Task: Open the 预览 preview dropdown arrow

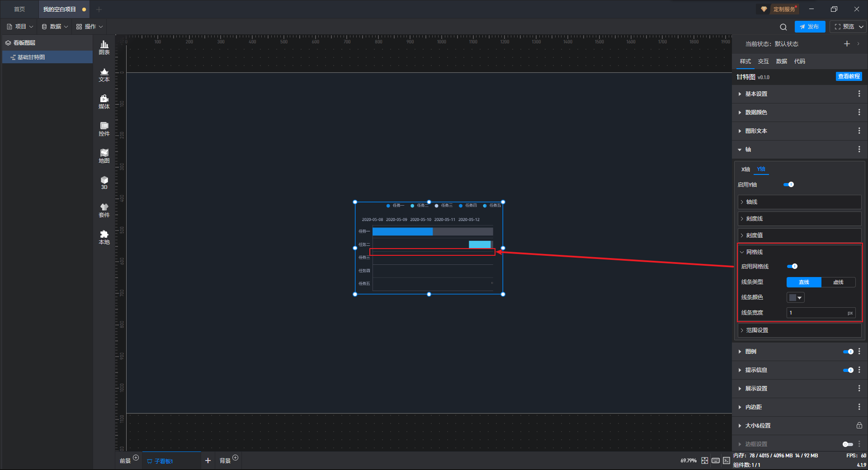Action: [x=861, y=27]
